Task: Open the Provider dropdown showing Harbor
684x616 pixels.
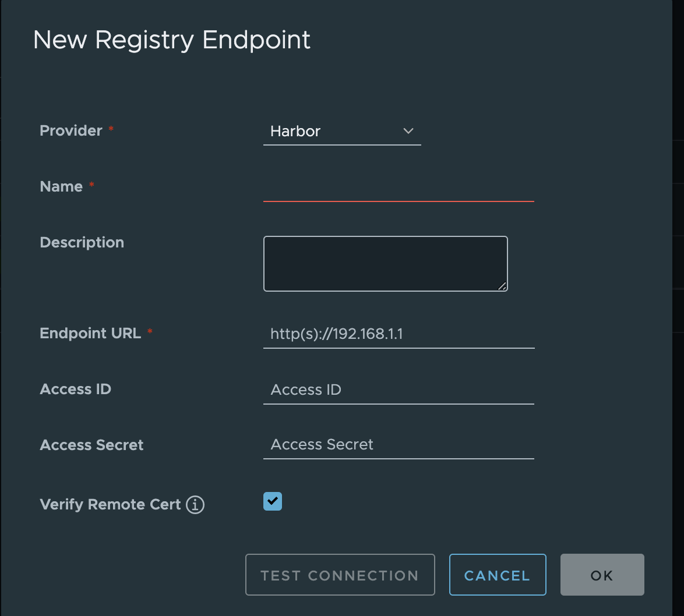Action: coord(342,131)
